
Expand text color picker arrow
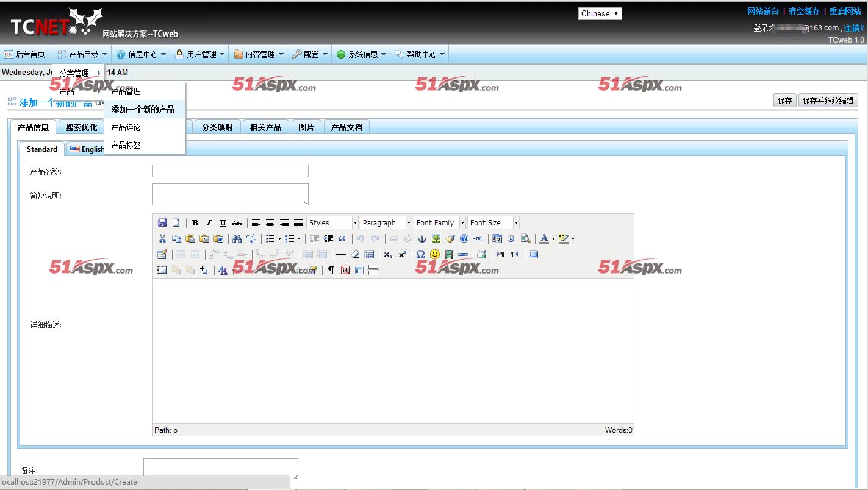click(553, 238)
